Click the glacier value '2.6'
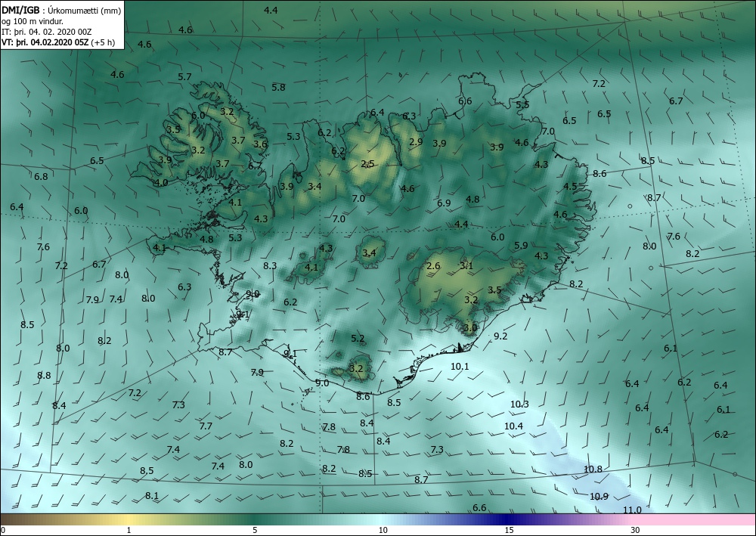This screenshot has width=756, height=536. click(433, 265)
